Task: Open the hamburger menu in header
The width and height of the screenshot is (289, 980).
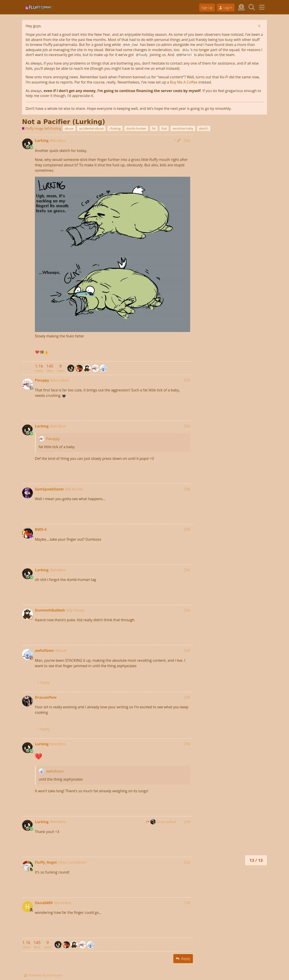Action: tap(262, 7)
